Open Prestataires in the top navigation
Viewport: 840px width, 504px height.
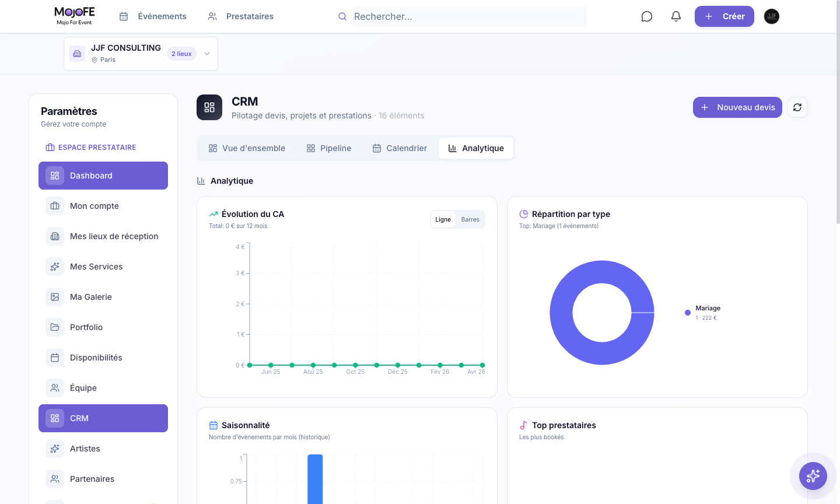point(240,16)
